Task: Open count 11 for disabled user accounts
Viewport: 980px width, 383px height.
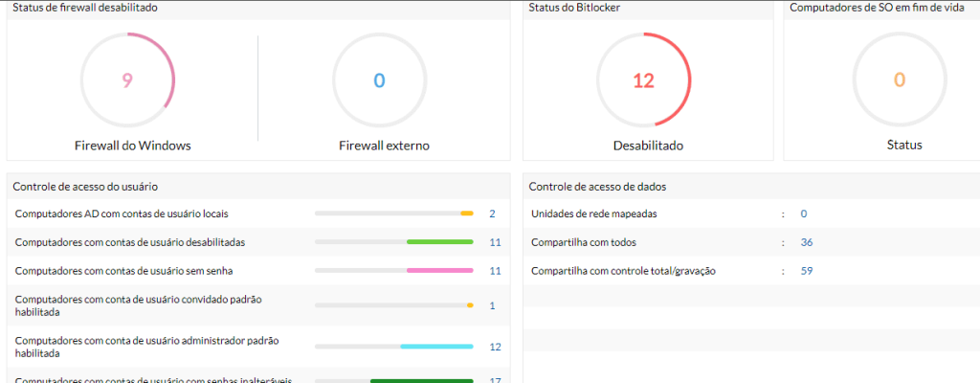Action: [x=495, y=242]
